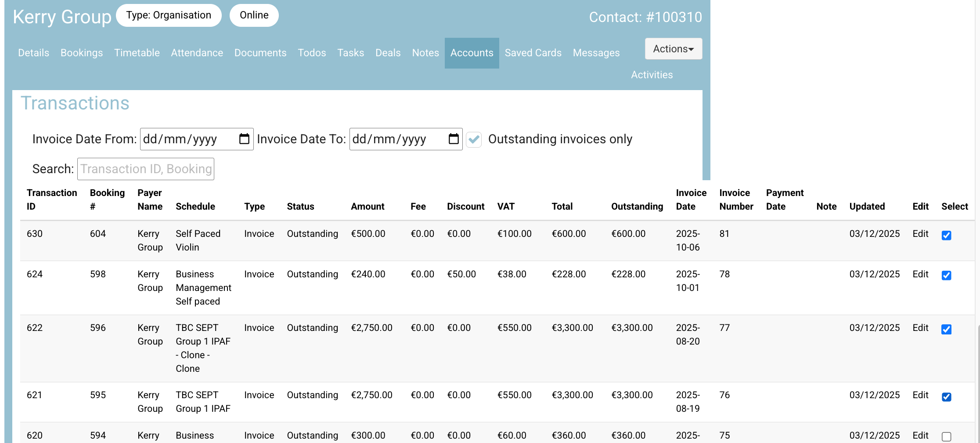Check Select box for transaction 620
The width and height of the screenshot is (980, 443).
pos(946,436)
